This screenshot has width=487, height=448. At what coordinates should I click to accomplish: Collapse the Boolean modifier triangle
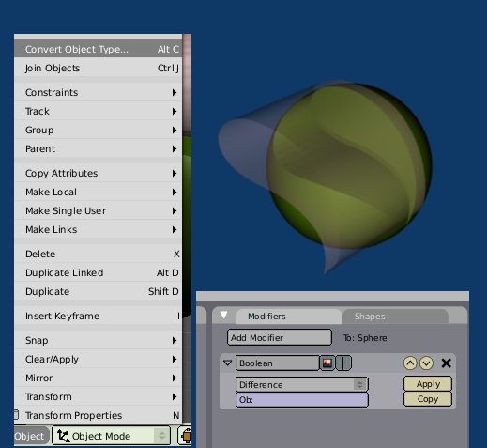click(x=227, y=363)
